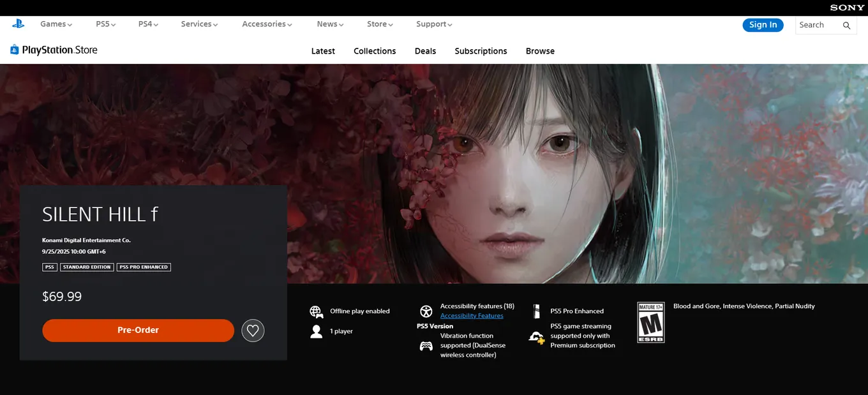Expand the Services dropdown menu

click(x=199, y=24)
